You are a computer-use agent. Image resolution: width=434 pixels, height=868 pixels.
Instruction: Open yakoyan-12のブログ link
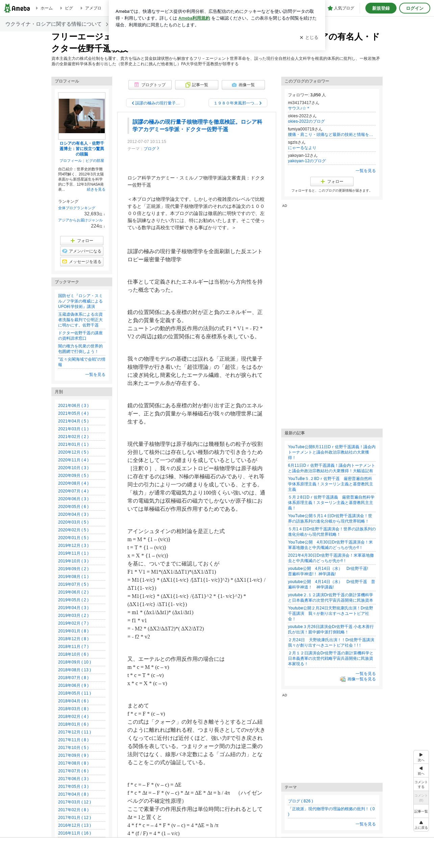click(x=307, y=161)
